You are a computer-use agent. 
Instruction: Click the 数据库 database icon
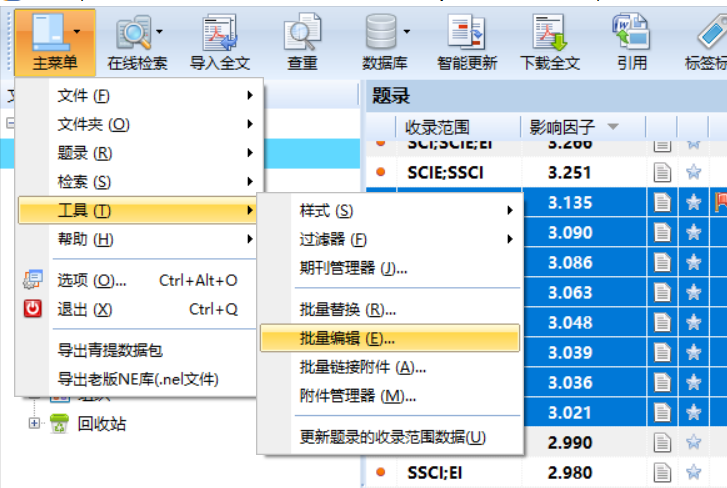tap(381, 32)
